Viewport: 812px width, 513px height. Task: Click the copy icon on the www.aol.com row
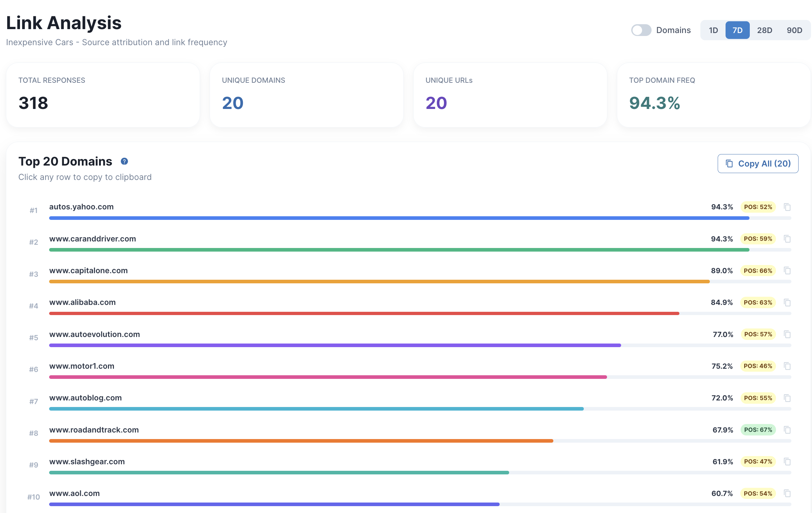coord(787,493)
